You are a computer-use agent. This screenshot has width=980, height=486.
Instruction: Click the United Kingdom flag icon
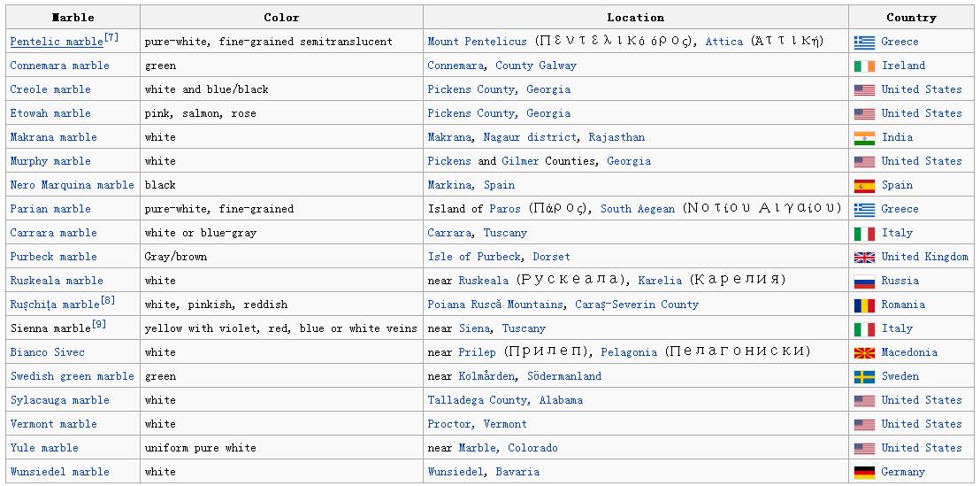point(864,257)
